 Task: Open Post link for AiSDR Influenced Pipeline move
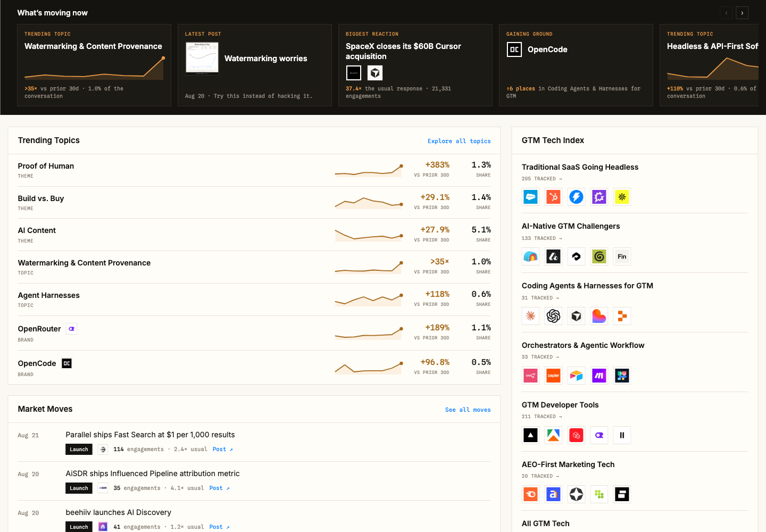pyautogui.click(x=220, y=488)
